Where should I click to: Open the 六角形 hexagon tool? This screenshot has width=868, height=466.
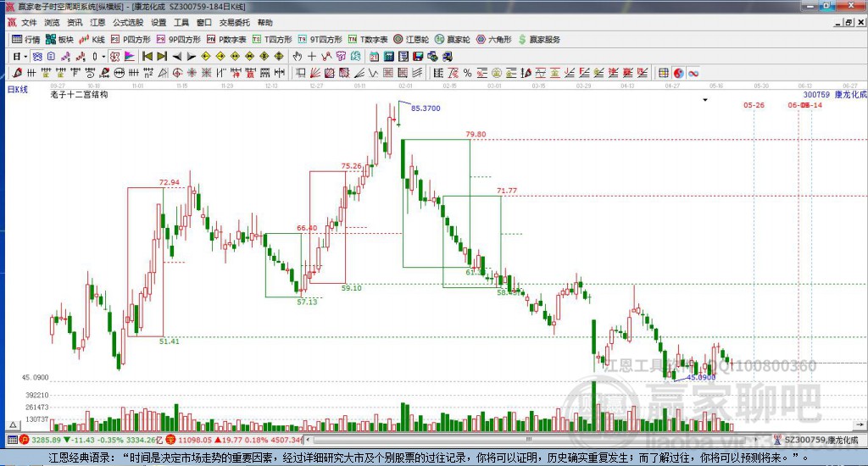[494, 39]
